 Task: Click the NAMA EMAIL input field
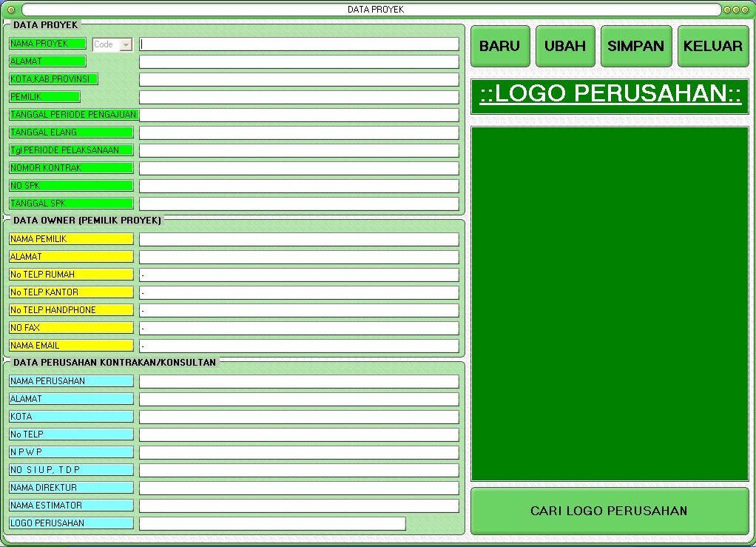[x=299, y=346]
